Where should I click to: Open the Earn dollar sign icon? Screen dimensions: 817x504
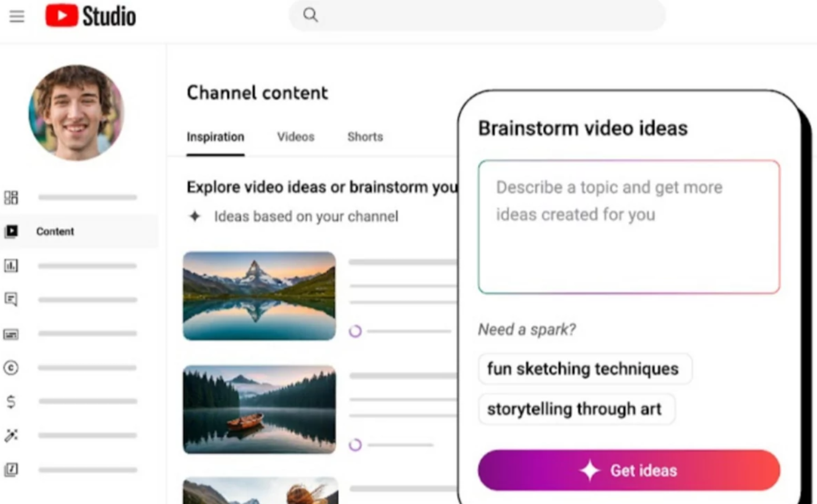click(11, 402)
